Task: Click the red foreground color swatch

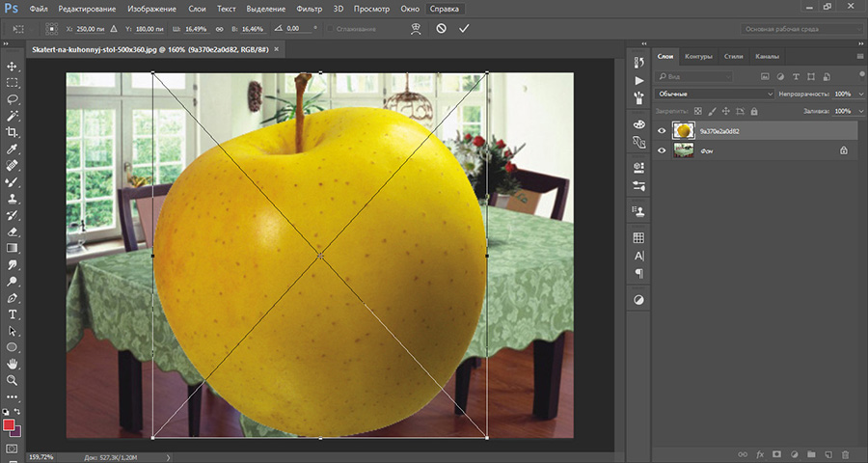Action: 10,424
